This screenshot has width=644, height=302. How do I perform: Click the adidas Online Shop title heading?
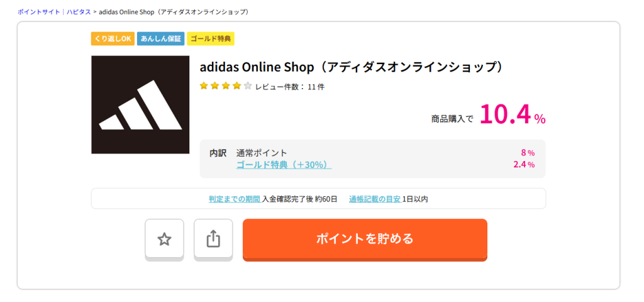coord(351,67)
